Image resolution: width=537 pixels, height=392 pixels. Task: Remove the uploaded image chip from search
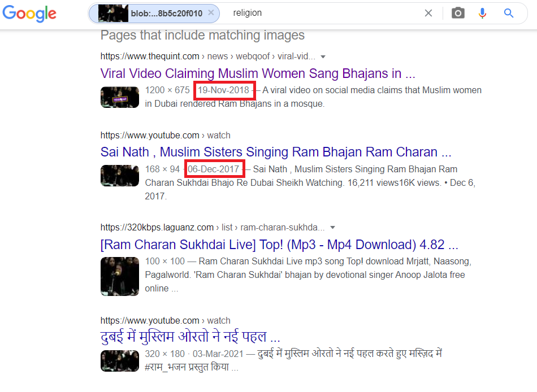click(211, 13)
